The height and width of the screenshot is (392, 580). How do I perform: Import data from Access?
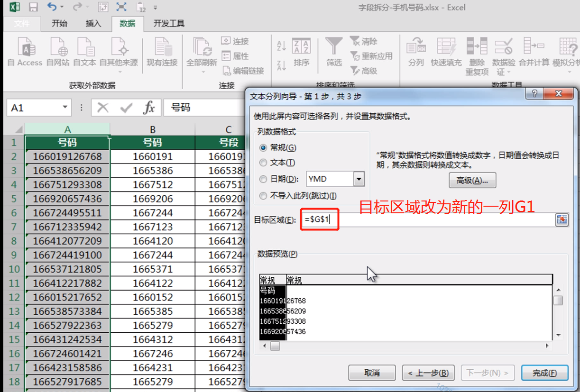point(25,52)
